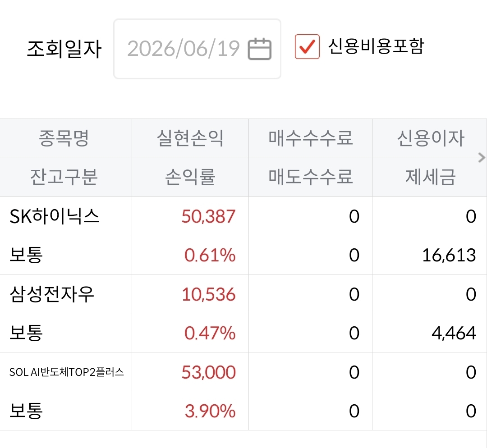Click the 조회일자 label
This screenshot has width=487, height=448.
coord(64,49)
